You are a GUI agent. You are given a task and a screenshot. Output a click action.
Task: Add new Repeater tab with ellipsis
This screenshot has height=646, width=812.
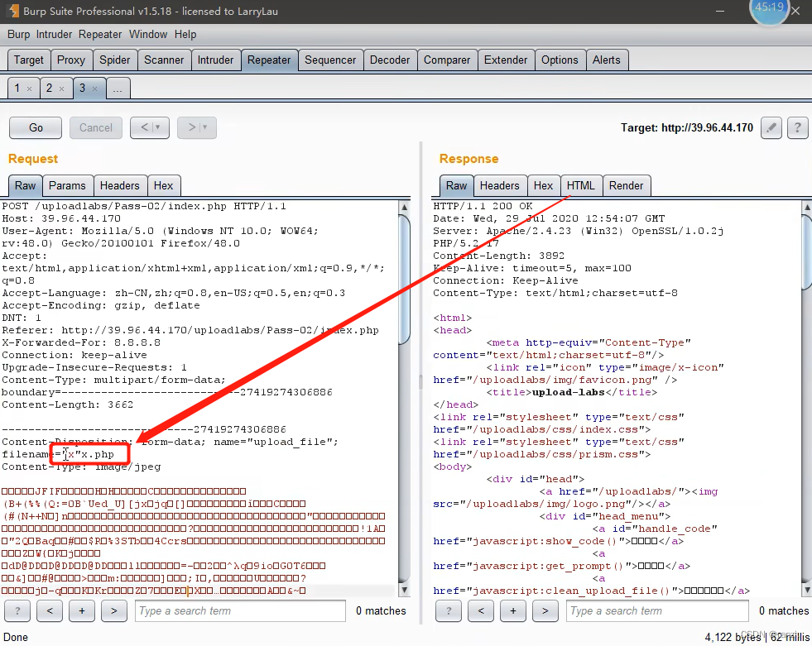coord(118,89)
